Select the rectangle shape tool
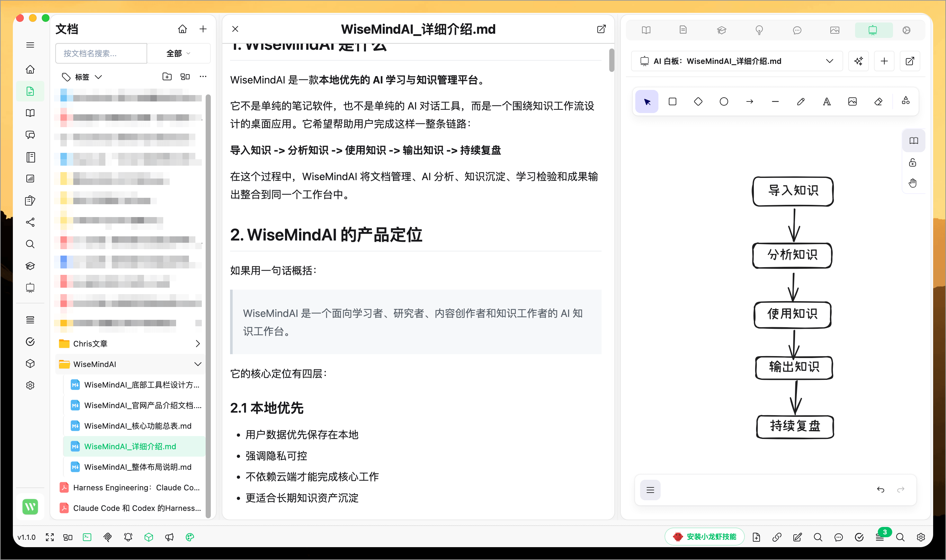Viewport: 946px width, 560px height. point(672,101)
